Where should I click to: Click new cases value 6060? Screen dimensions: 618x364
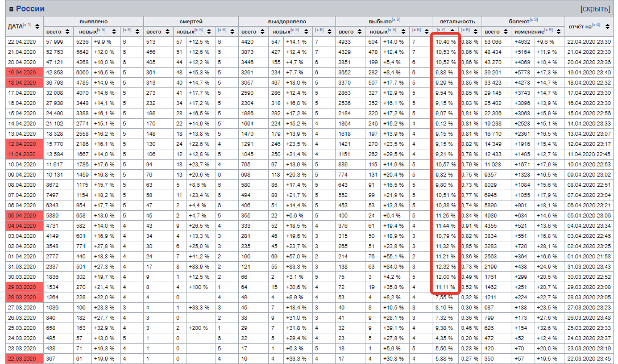click(82, 73)
